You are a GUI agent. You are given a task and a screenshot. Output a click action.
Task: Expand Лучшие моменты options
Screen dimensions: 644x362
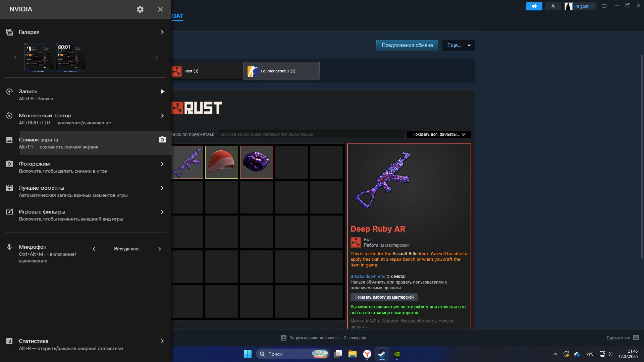point(162,188)
